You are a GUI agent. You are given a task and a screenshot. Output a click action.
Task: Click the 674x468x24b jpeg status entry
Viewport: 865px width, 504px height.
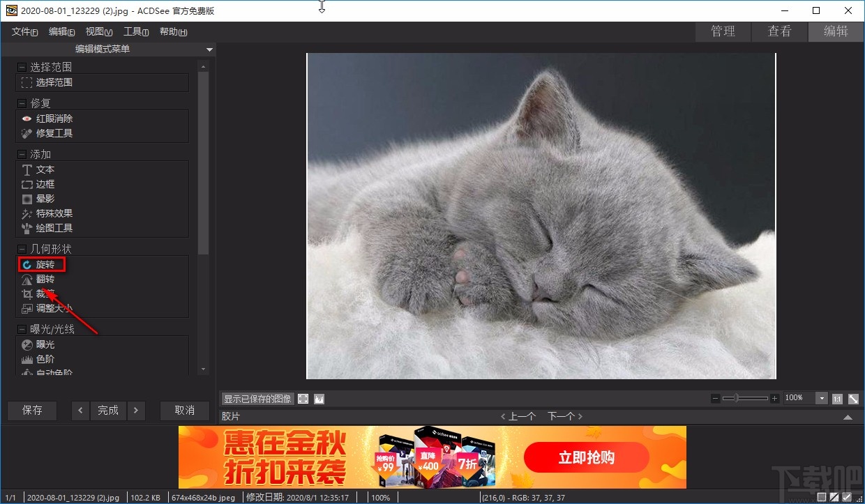(204, 498)
